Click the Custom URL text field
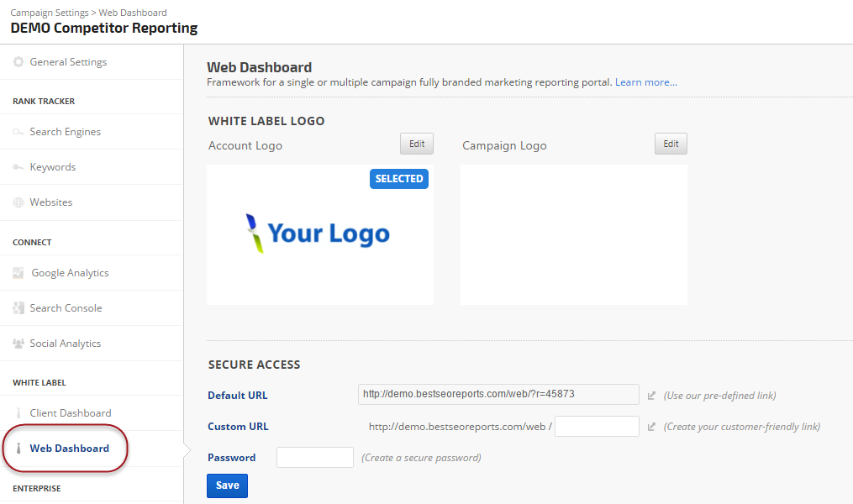 pyautogui.click(x=597, y=427)
